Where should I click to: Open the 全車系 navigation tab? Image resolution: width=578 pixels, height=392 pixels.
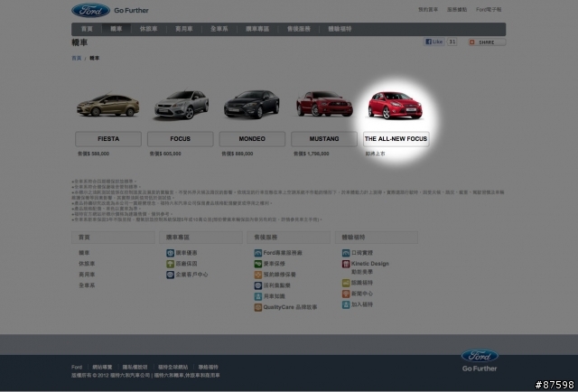(219, 29)
